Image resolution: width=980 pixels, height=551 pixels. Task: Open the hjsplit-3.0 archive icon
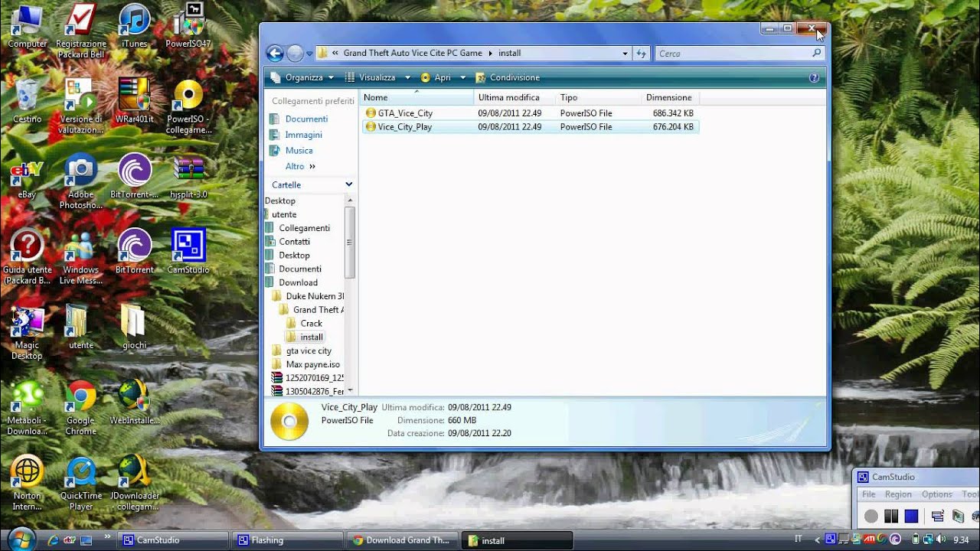(188, 177)
